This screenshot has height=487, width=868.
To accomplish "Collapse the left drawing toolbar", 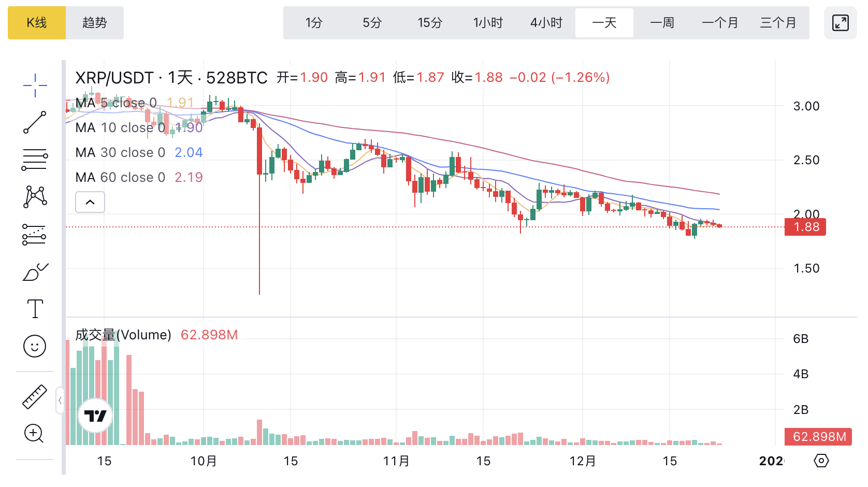I will (x=60, y=400).
